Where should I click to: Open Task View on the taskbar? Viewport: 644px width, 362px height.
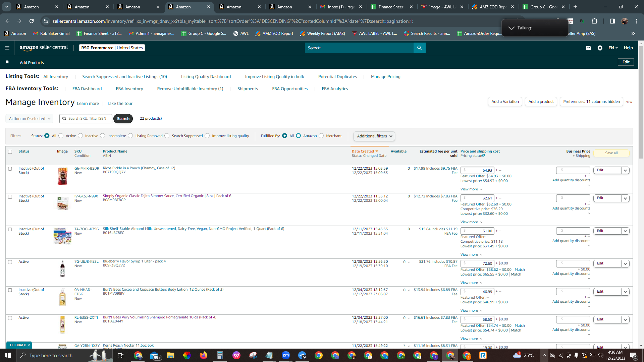pyautogui.click(x=121, y=355)
